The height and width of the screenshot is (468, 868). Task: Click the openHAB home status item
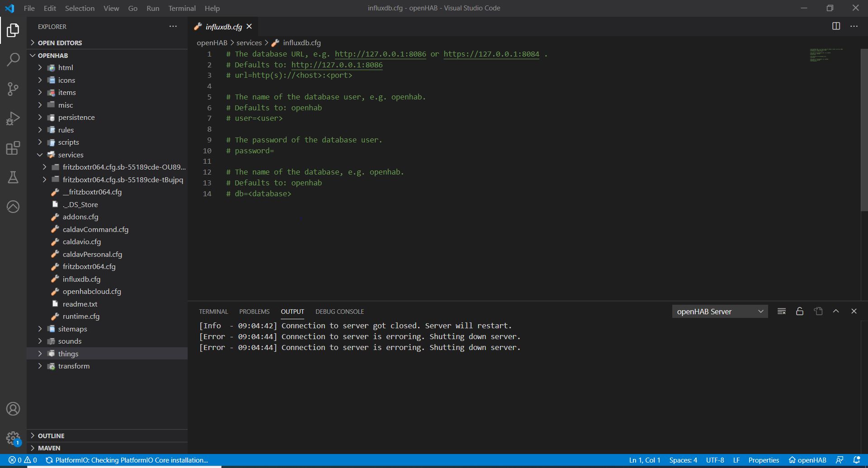coord(807,460)
